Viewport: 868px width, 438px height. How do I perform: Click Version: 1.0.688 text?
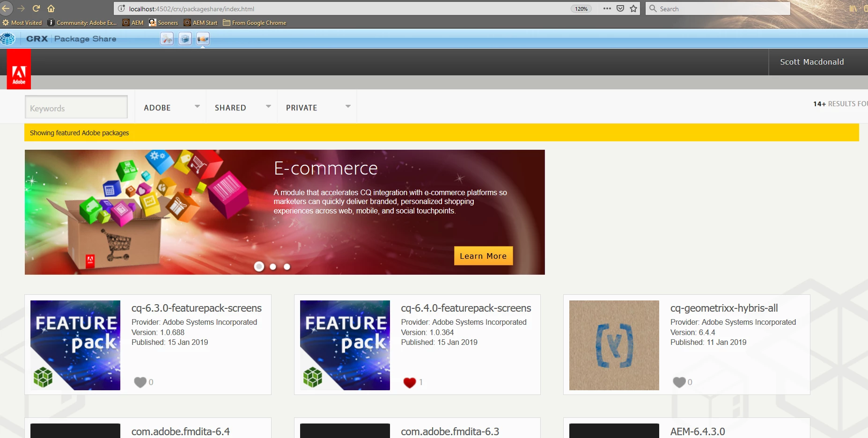pos(158,332)
